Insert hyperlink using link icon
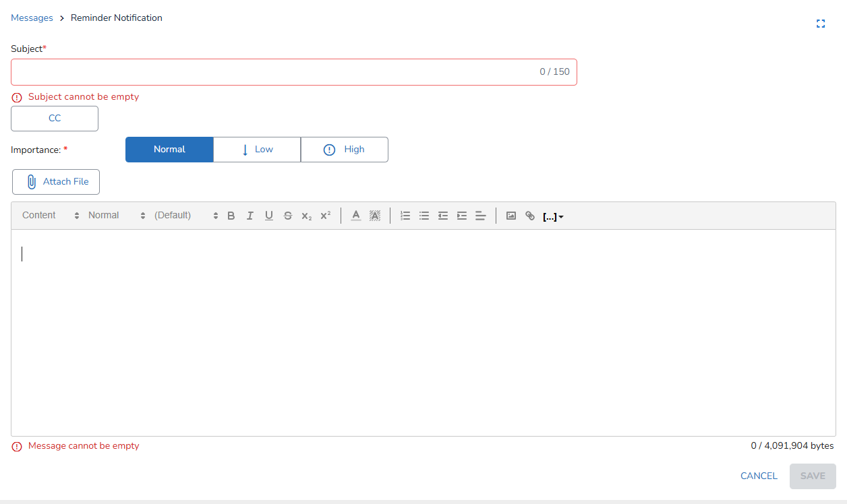Screen dimensions: 847x504 point(530,216)
